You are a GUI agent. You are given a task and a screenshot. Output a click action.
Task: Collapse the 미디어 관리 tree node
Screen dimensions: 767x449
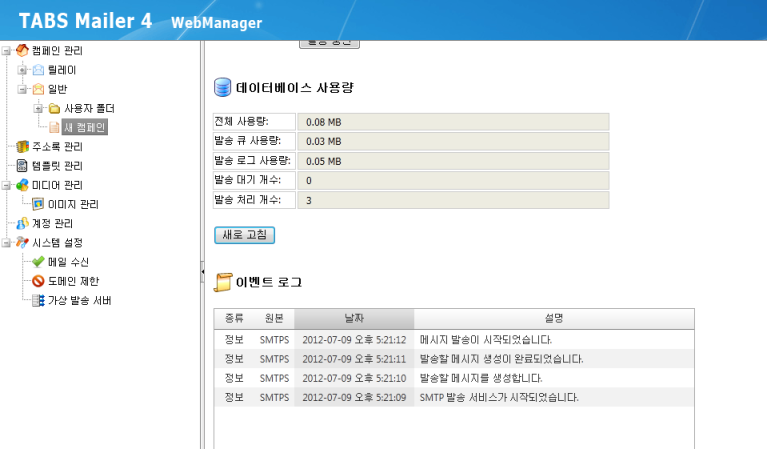coord(6,185)
